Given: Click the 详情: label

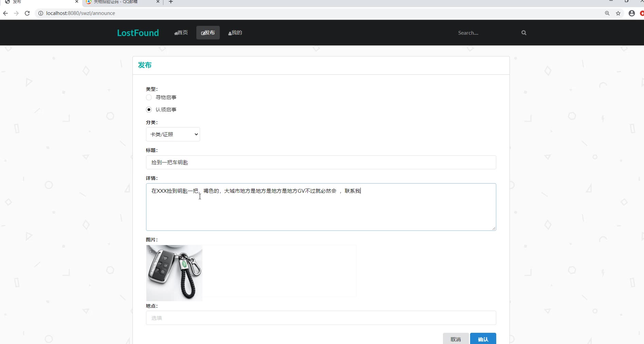Looking at the screenshot, I should [152, 178].
